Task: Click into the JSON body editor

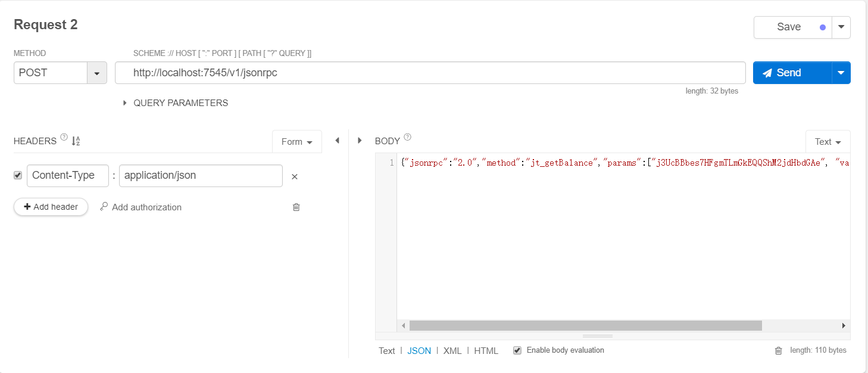Action: [623, 235]
